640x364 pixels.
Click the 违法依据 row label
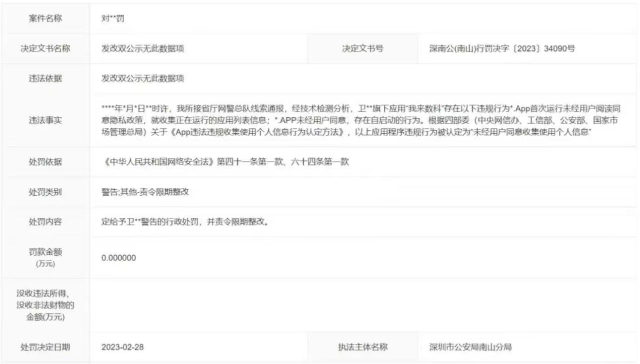[x=46, y=79]
